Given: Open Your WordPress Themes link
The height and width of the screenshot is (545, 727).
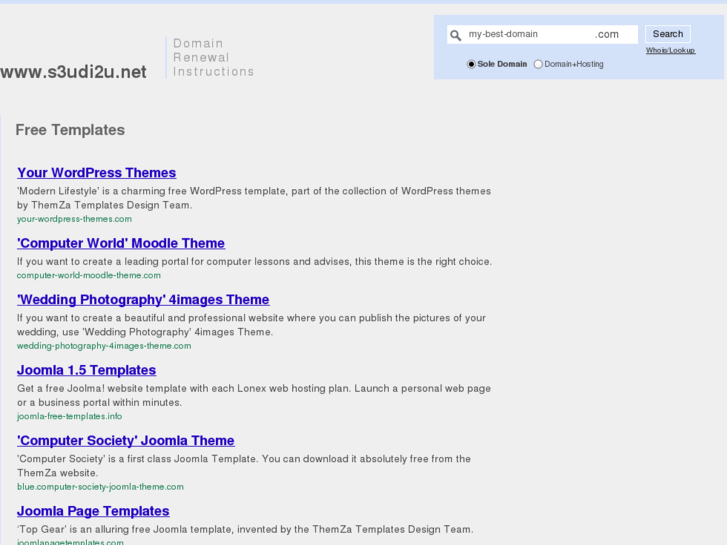Looking at the screenshot, I should [x=96, y=173].
